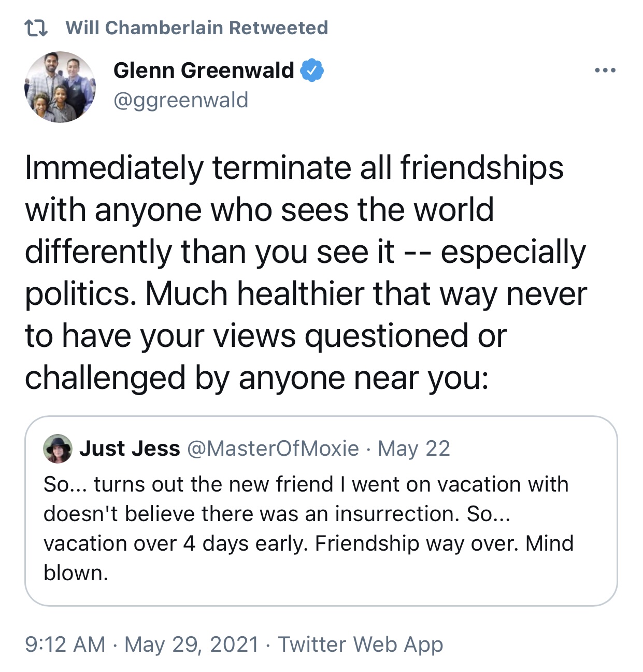Open Will Chamberlain's profile from retweet label
The image size is (643, 672).
pos(145,28)
